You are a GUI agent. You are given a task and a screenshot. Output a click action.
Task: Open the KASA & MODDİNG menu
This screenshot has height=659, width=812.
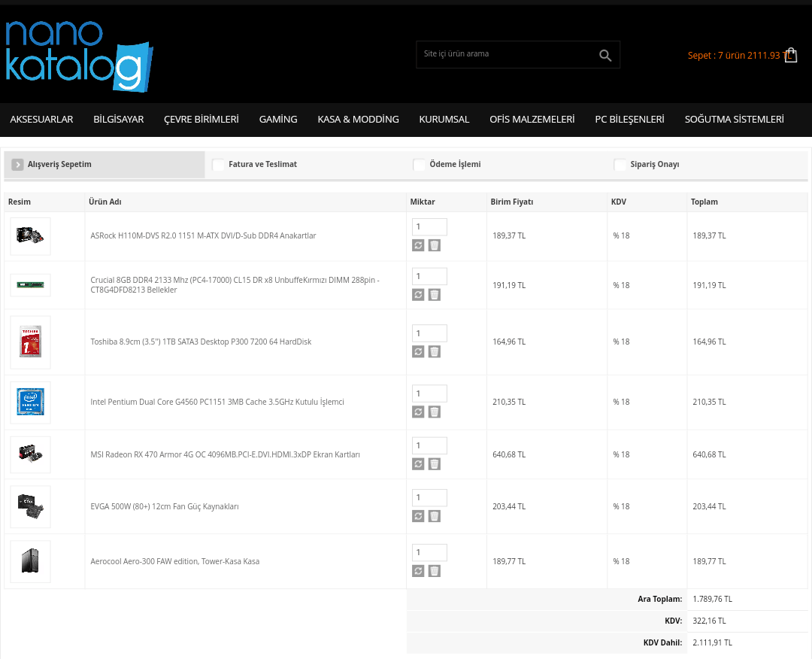tap(359, 119)
